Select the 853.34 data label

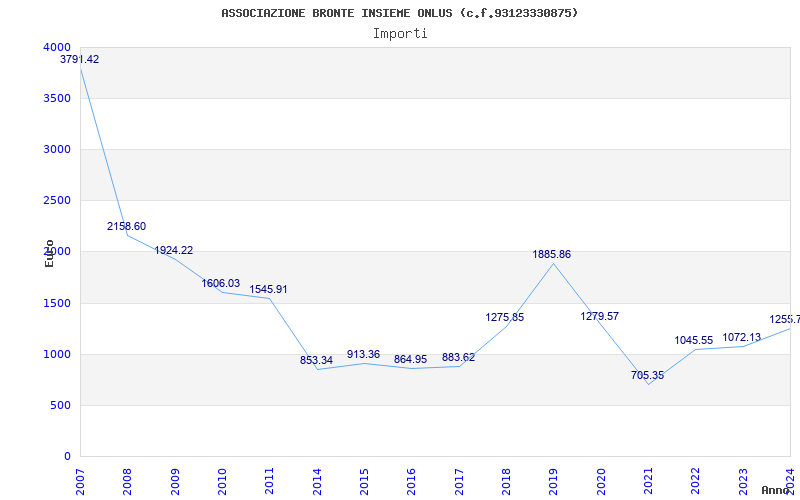coord(316,360)
